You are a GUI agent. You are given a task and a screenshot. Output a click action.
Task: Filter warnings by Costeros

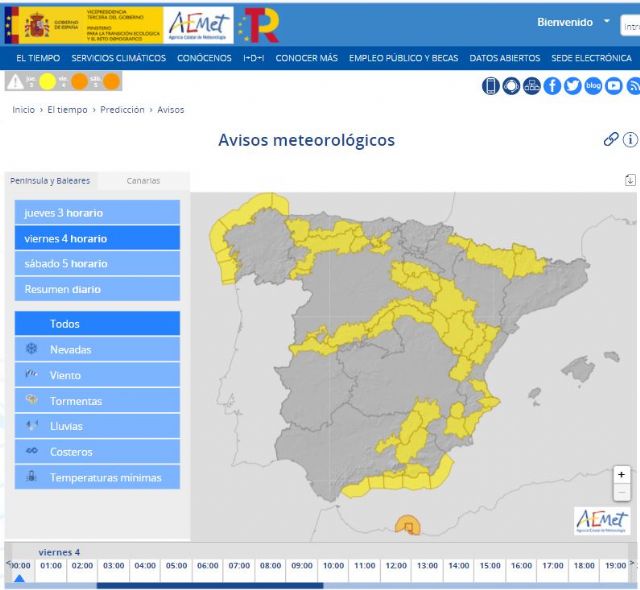click(x=97, y=452)
